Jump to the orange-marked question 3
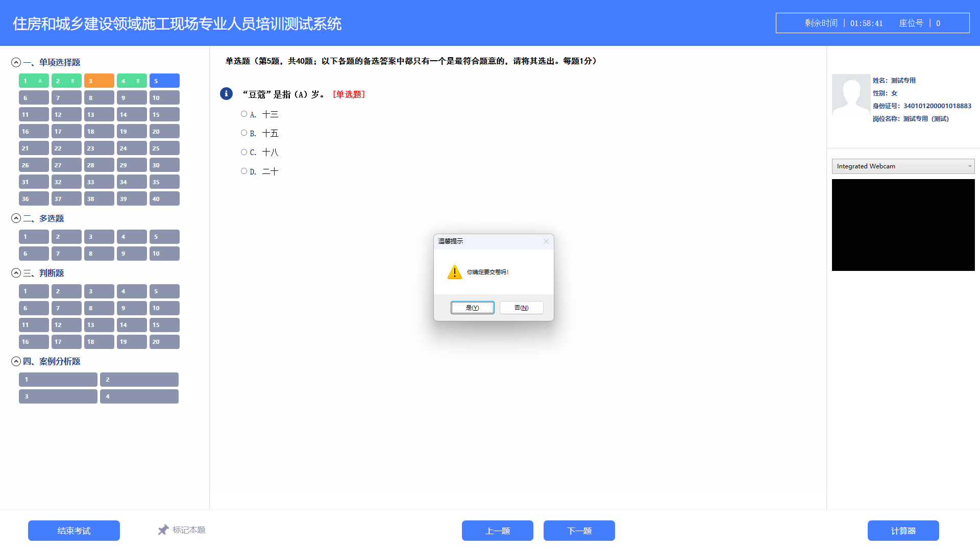 pos(99,80)
